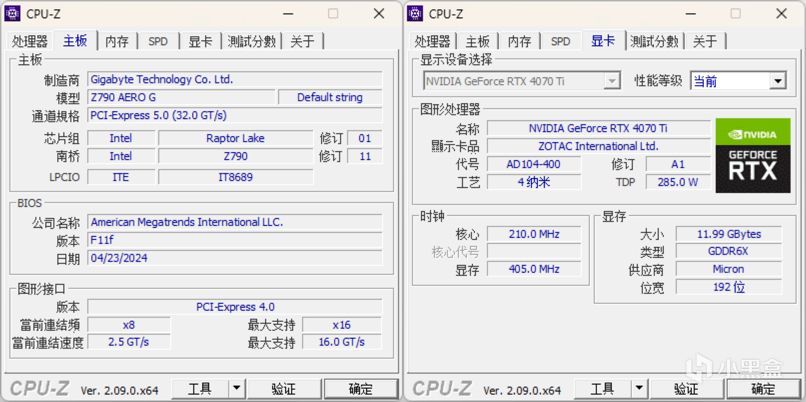This screenshot has height=402, width=806.
Task: Expand the 显示设备选择 GPU dropdown
Action: click(x=611, y=81)
